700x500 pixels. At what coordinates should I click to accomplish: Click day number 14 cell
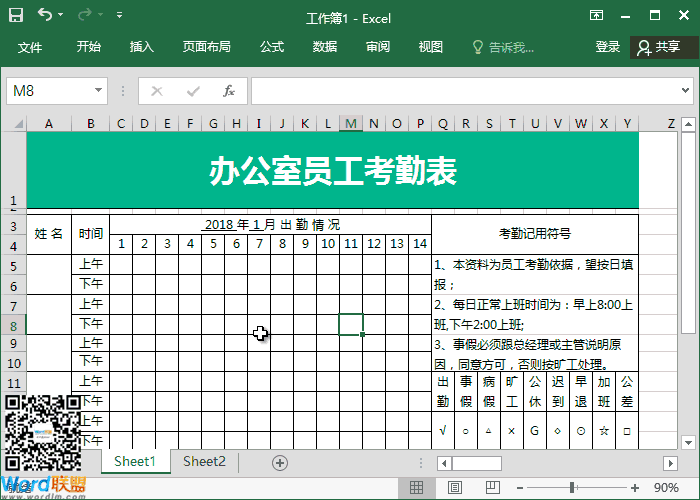pos(420,244)
